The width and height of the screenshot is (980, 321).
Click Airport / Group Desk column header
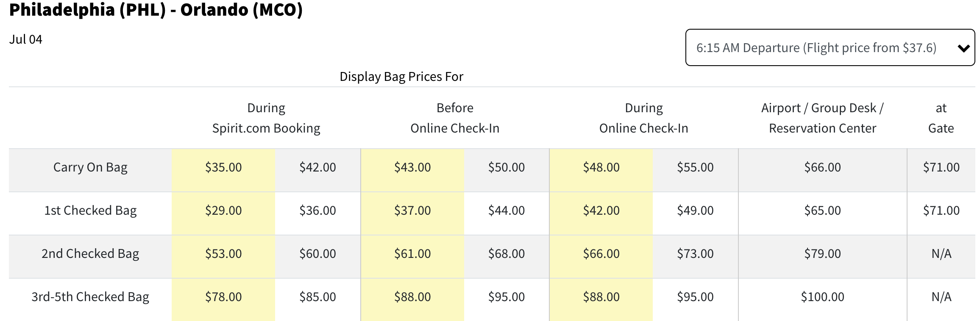click(x=822, y=118)
